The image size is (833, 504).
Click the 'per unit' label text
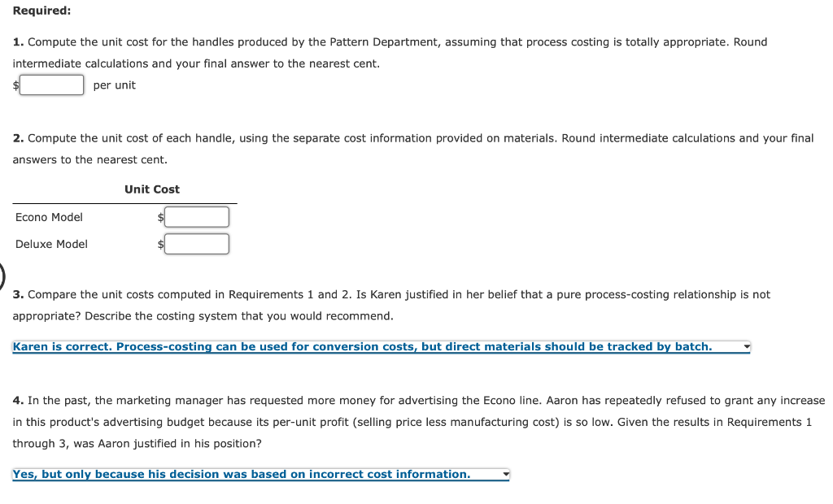click(x=114, y=85)
